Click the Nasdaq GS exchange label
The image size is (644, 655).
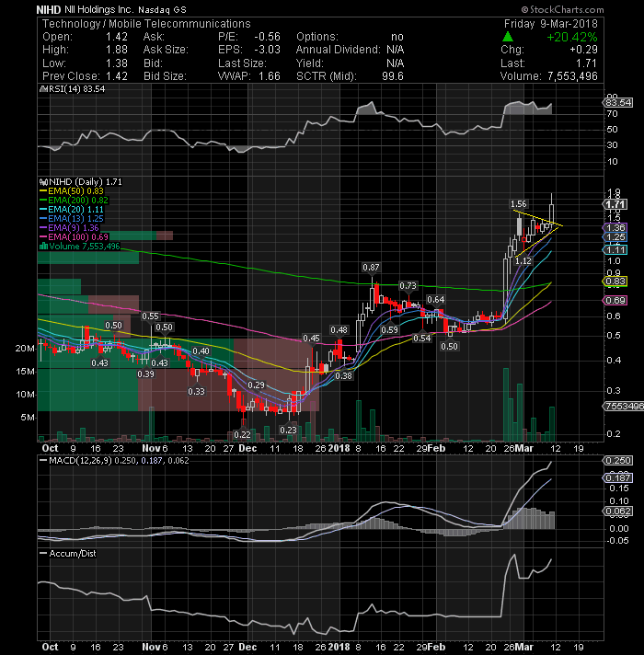point(163,9)
